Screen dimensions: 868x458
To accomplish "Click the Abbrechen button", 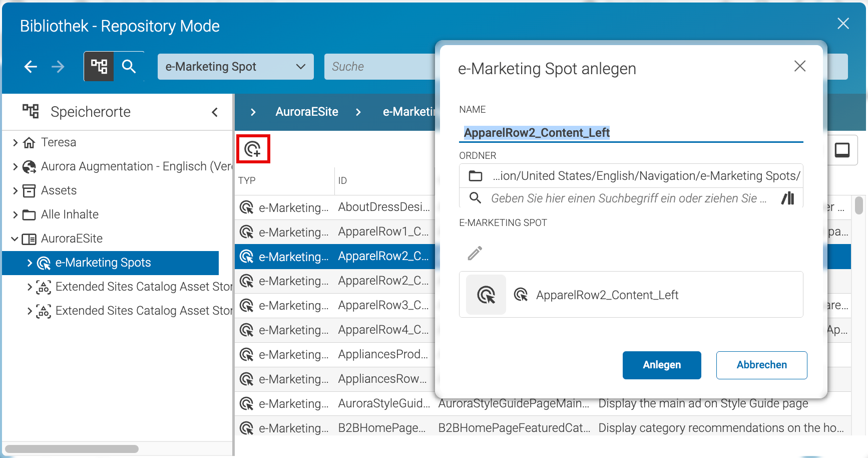I will (761, 365).
